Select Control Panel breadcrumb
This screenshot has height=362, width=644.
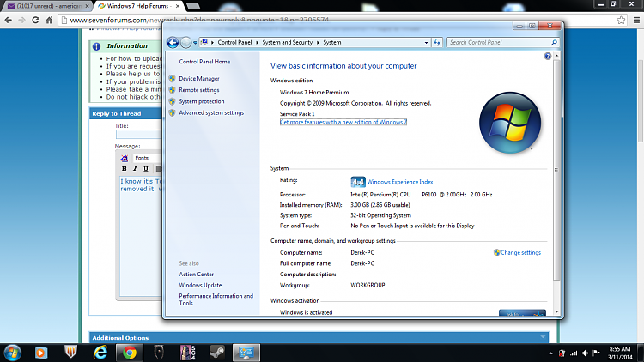coord(234,42)
